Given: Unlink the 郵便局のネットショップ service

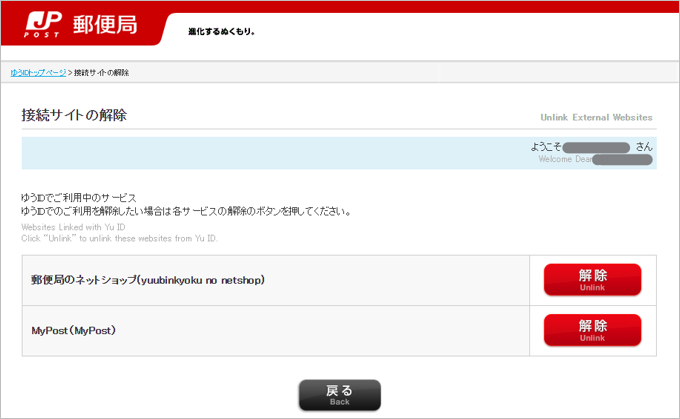Looking at the screenshot, I should [x=592, y=281].
